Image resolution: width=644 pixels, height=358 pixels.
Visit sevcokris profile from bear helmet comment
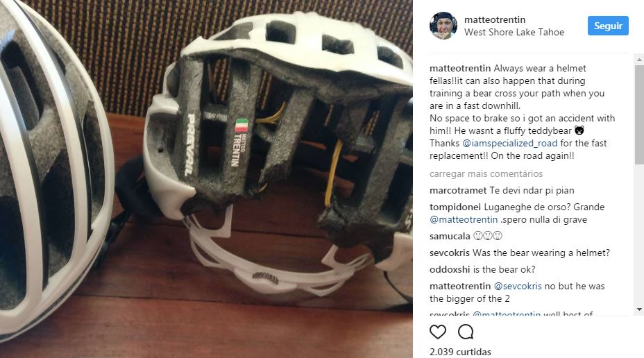pos(449,253)
